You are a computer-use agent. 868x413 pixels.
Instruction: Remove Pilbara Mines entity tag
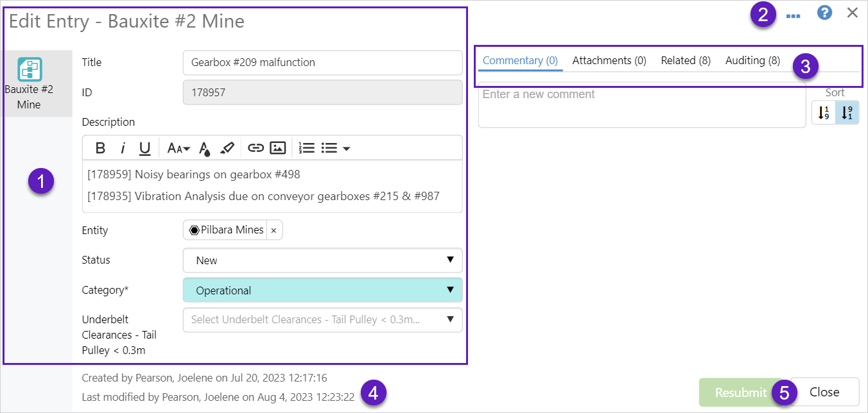point(273,230)
